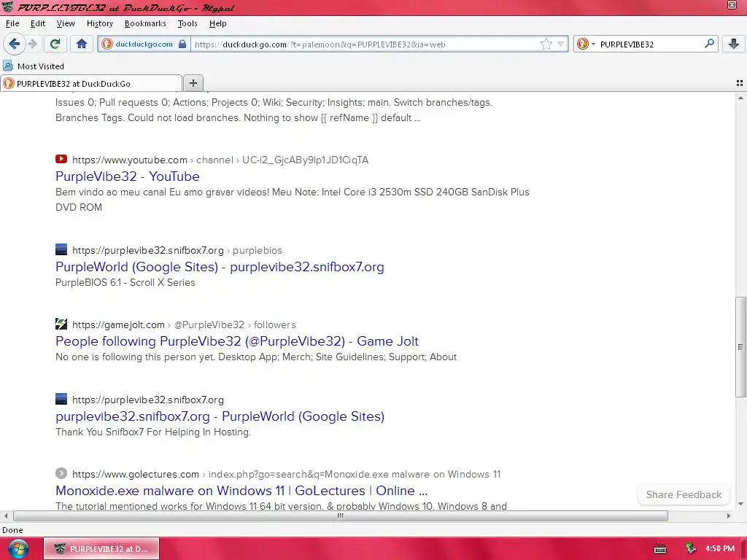Open People following PurpleVibe32 Game Jolt result
The width and height of the screenshot is (747, 560).
237,341
